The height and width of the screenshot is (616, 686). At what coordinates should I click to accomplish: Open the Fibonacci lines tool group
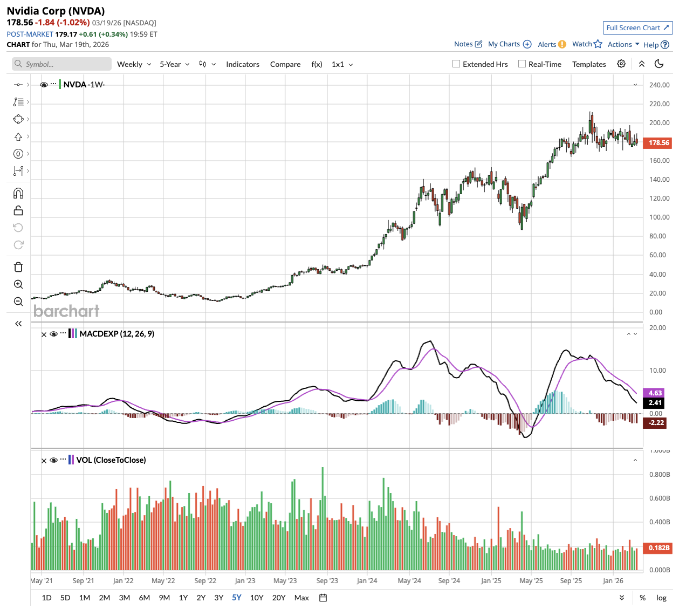pyautogui.click(x=18, y=102)
